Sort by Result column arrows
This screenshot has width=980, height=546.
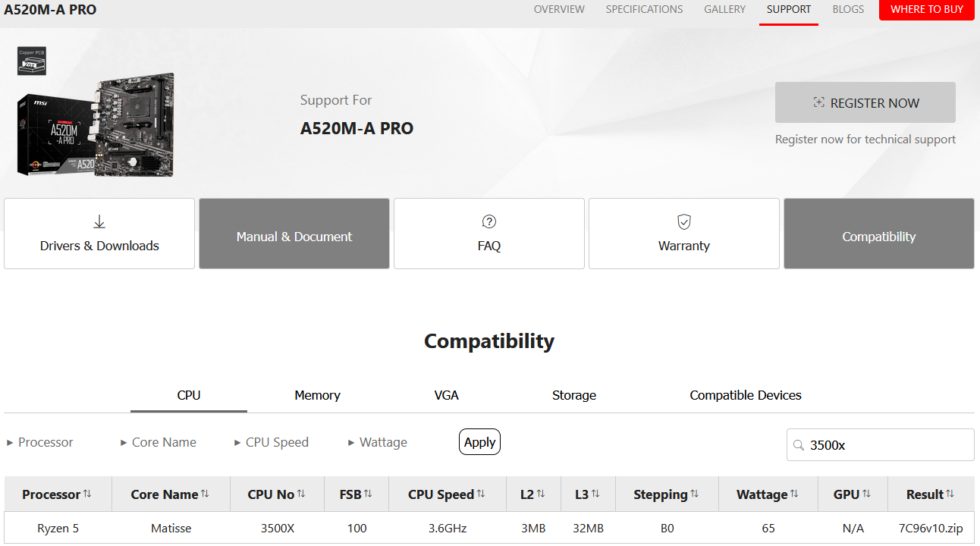[950, 494]
